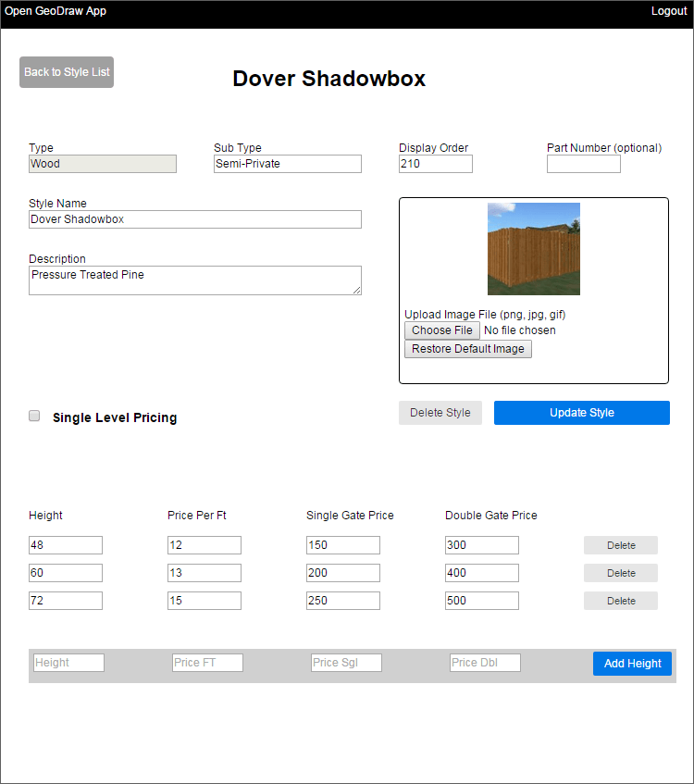Image resolution: width=694 pixels, height=784 pixels.
Task: Click the Price Dbl placeholder input
Action: click(x=485, y=663)
